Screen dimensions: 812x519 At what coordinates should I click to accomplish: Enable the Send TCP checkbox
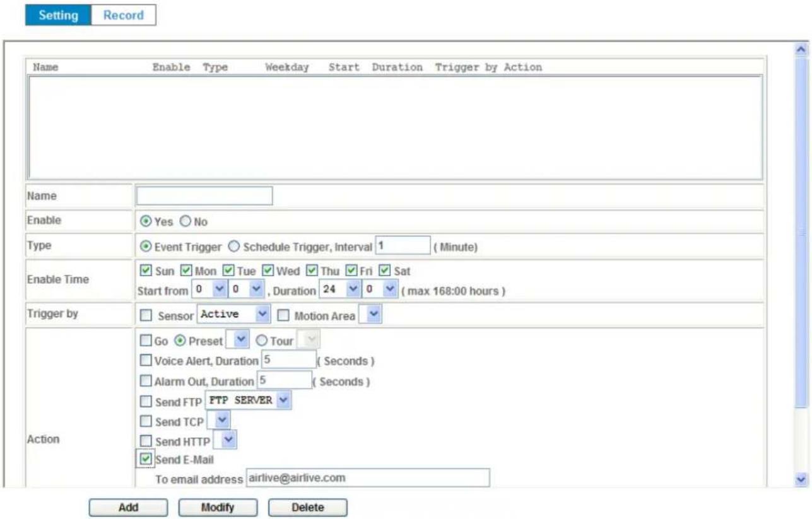145,421
